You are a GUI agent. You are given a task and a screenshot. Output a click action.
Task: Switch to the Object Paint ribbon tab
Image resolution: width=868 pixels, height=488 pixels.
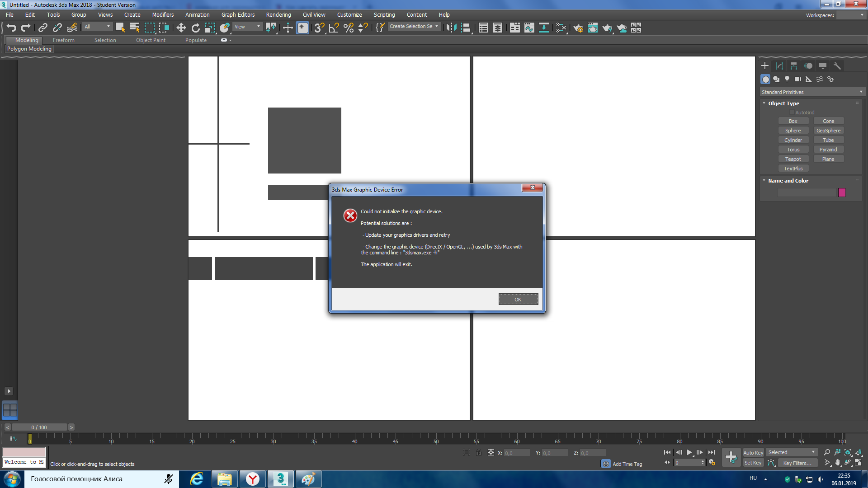(x=151, y=40)
